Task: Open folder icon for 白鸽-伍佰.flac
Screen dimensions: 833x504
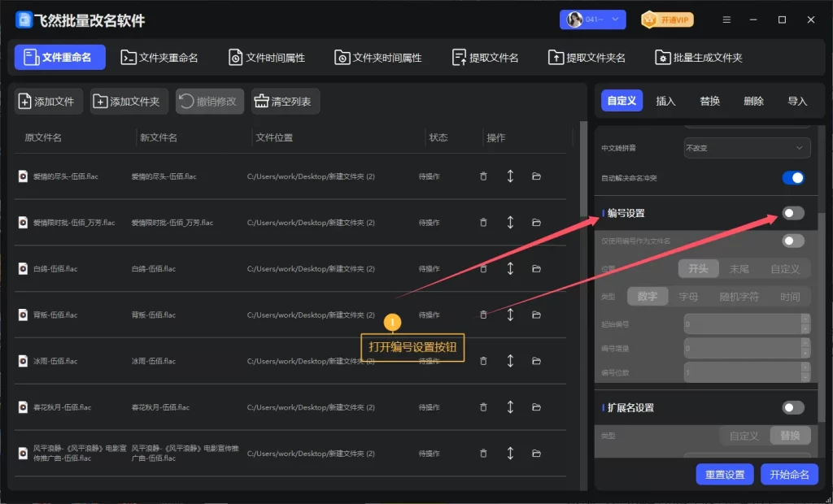Action: point(537,269)
